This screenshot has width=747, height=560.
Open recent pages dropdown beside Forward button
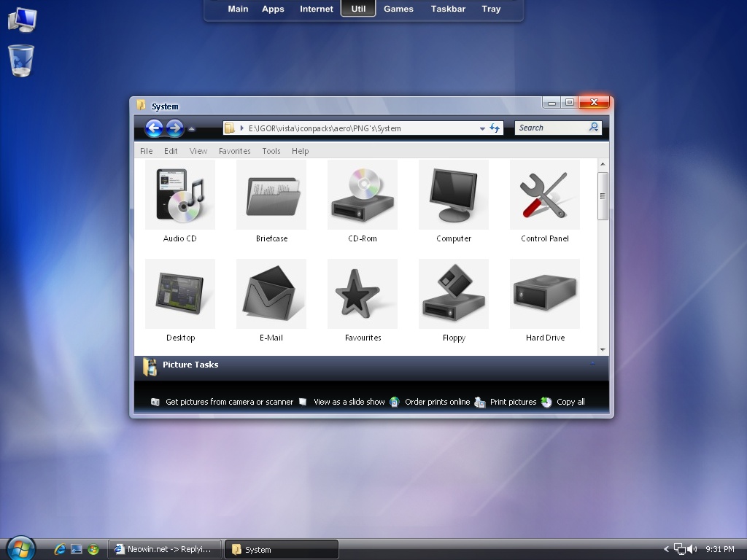(x=192, y=128)
